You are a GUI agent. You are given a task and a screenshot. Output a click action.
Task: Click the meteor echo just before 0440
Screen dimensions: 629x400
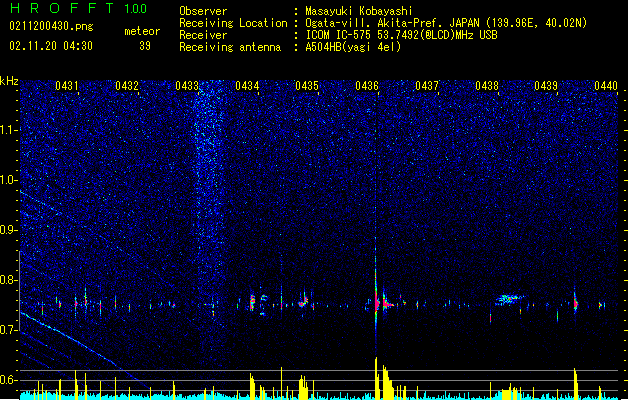[x=575, y=303]
